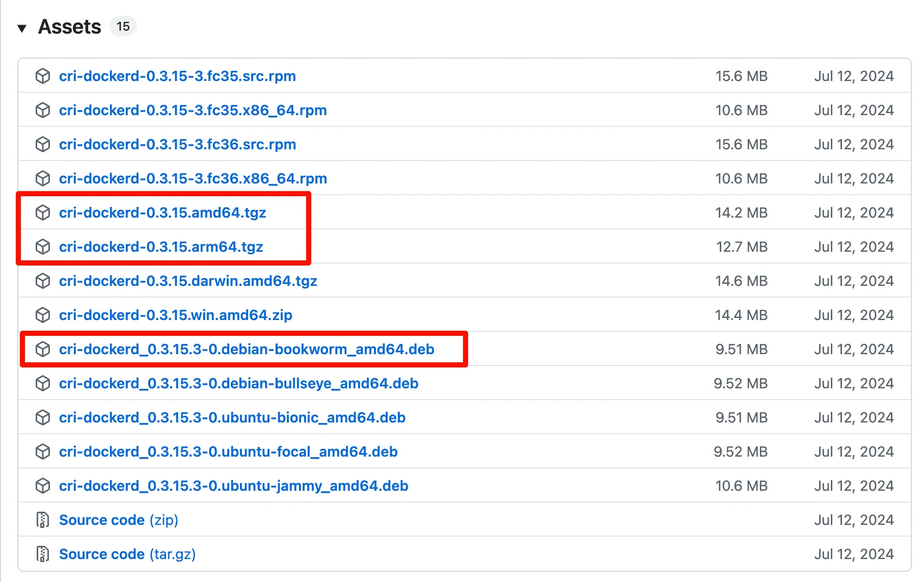The height and width of the screenshot is (582, 924).
Task: Click package icon beside ubuntu-jammy deb
Action: pyautogui.click(x=43, y=486)
